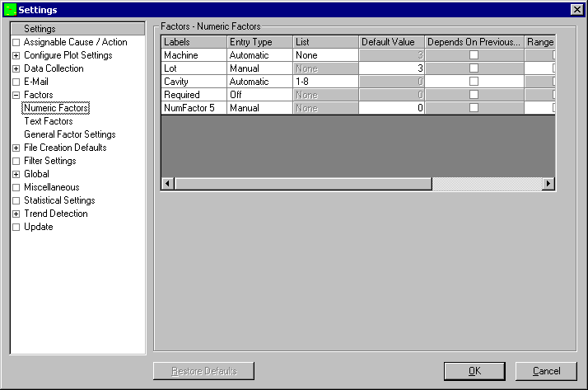
Task: Open Entry Type cell for Cavity
Action: pyautogui.click(x=260, y=82)
